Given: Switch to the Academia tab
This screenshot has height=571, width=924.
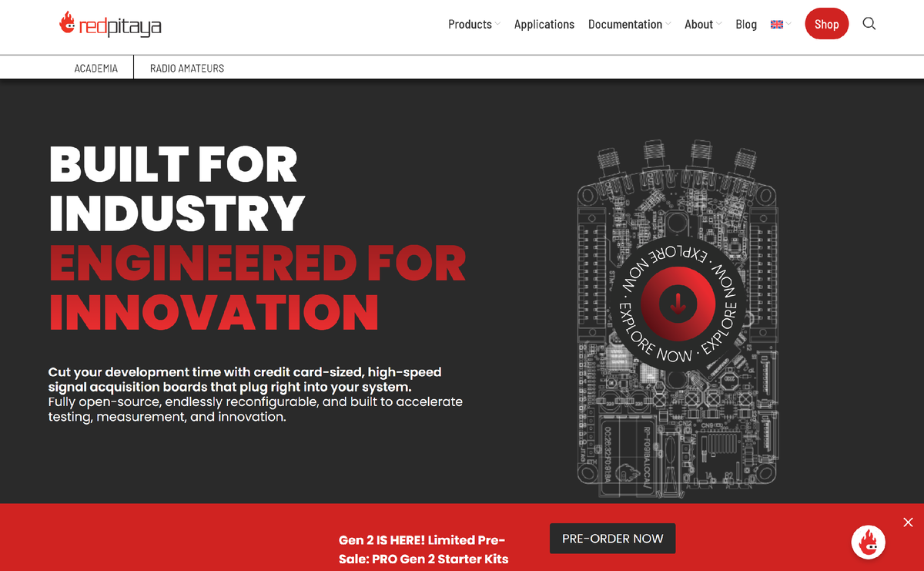Looking at the screenshot, I should point(96,68).
